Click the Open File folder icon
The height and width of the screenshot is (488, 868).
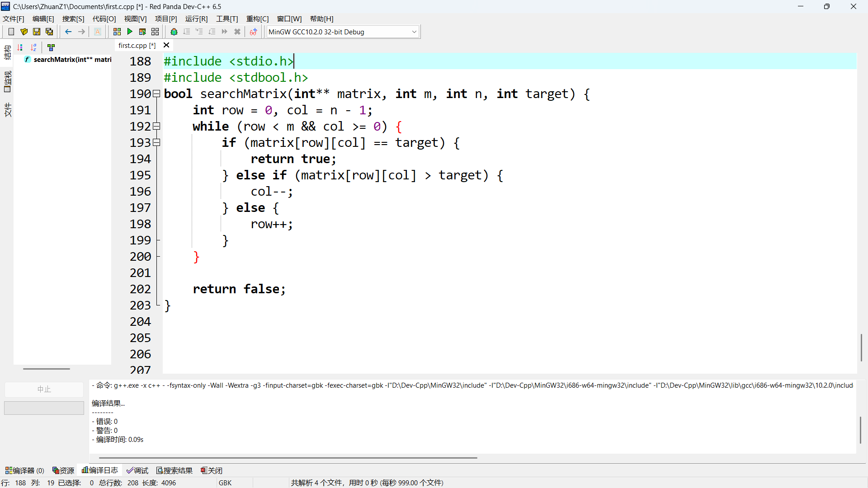(24, 32)
